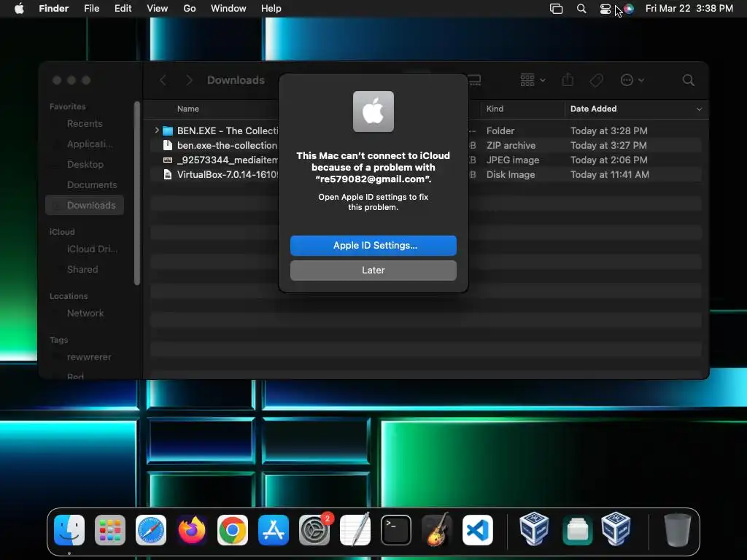The image size is (747, 560).
Task: Open System Settings in the Dock
Action: (314, 530)
